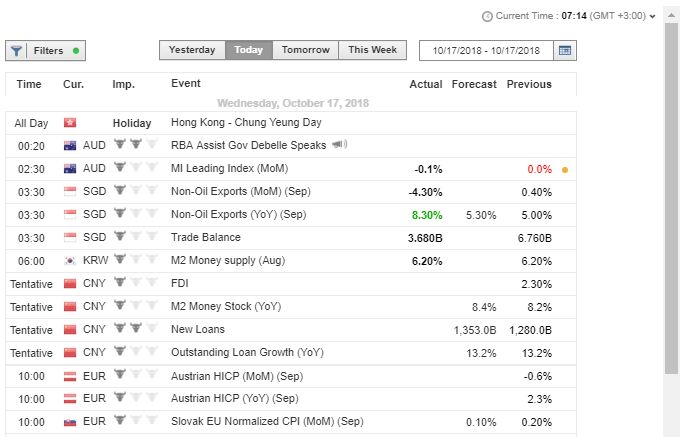Open the M2 Money Stock (YoY) event

225,306
